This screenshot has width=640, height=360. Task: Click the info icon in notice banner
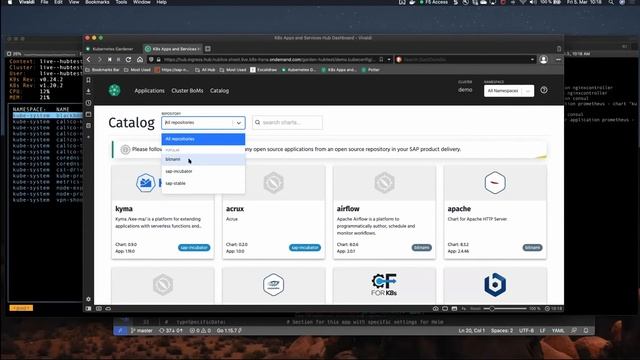coord(125,149)
